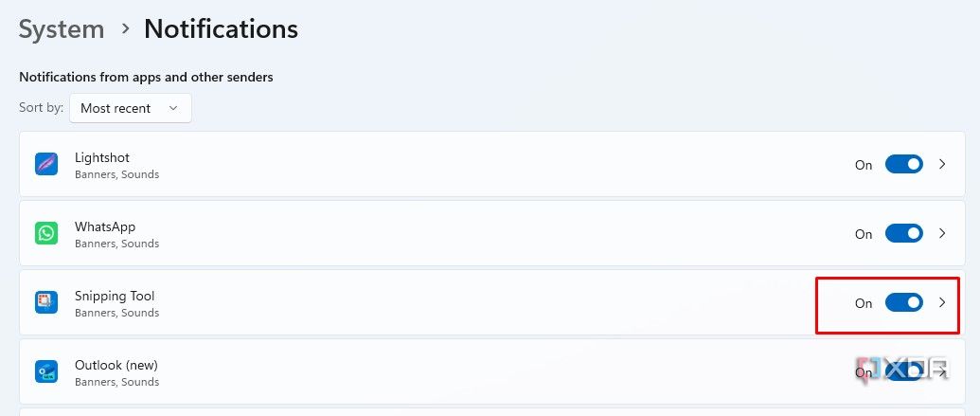The width and height of the screenshot is (980, 416).
Task: Select the WhatsApp app name label
Action: (x=105, y=226)
